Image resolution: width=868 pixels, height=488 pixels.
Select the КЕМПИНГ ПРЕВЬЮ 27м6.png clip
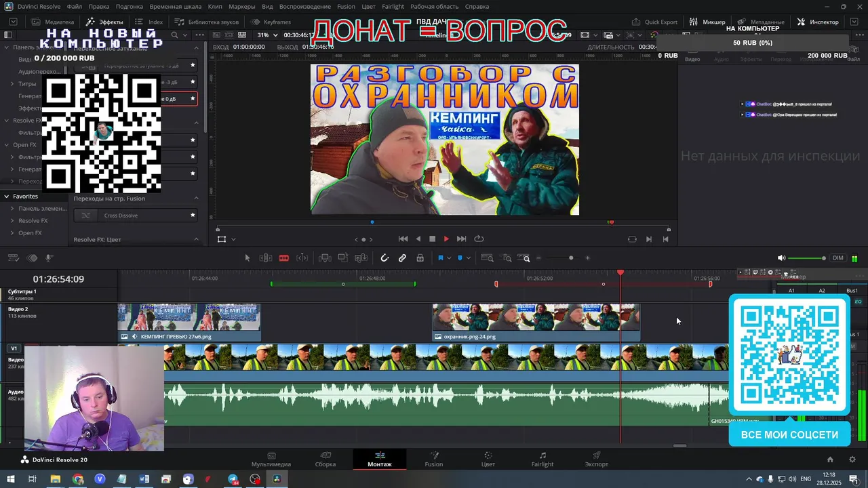point(189,323)
